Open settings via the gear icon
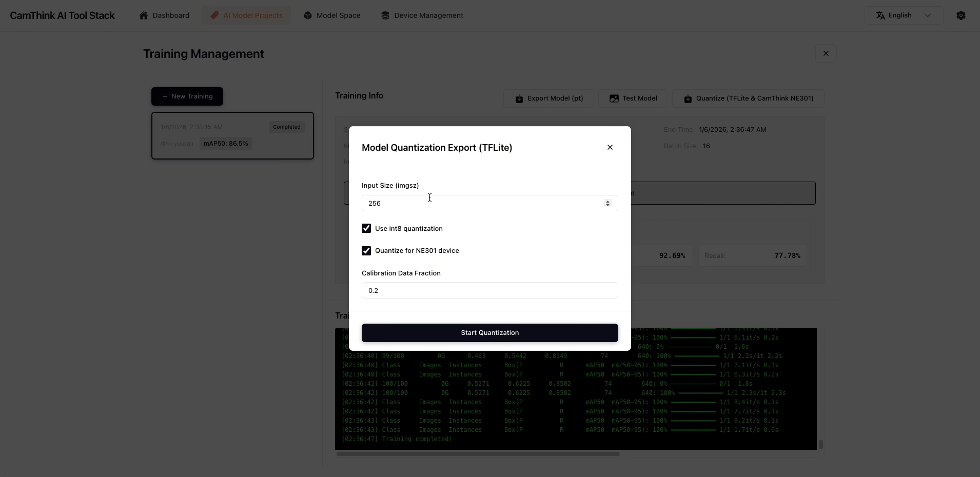Screen dimensions: 980x477 pos(961,15)
